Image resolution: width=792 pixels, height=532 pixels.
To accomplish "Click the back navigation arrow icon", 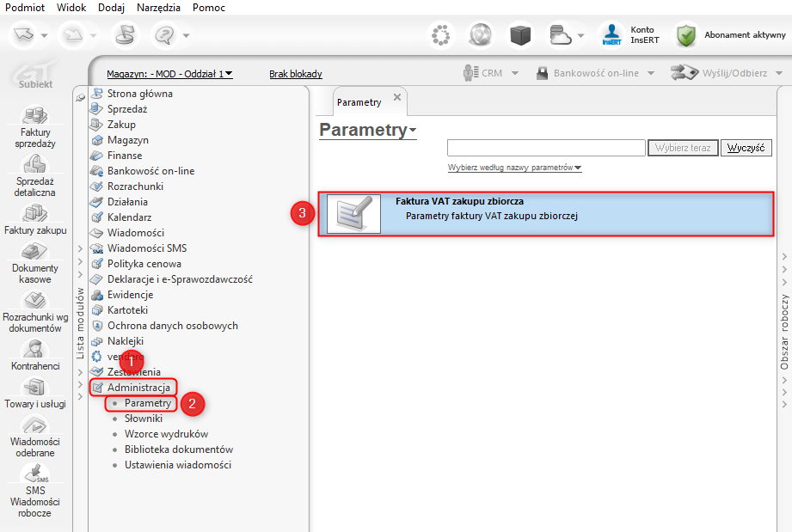I will [24, 35].
